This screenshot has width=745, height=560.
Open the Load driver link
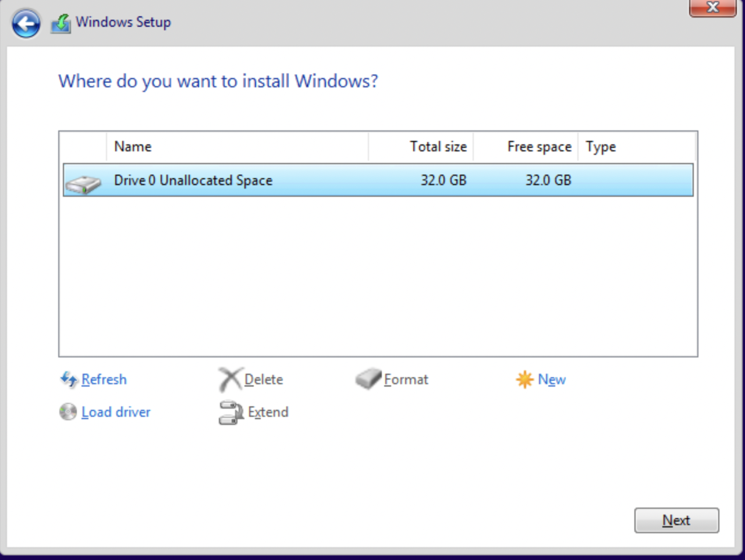(x=116, y=412)
